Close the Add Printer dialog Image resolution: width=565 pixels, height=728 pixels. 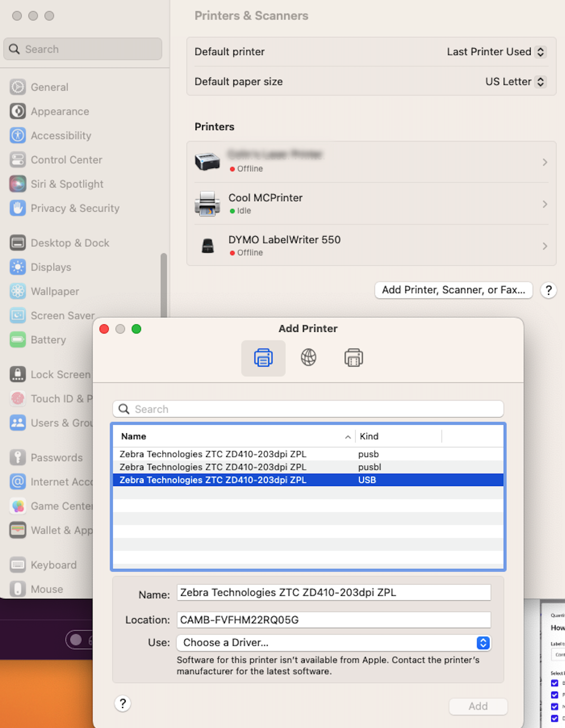104,329
